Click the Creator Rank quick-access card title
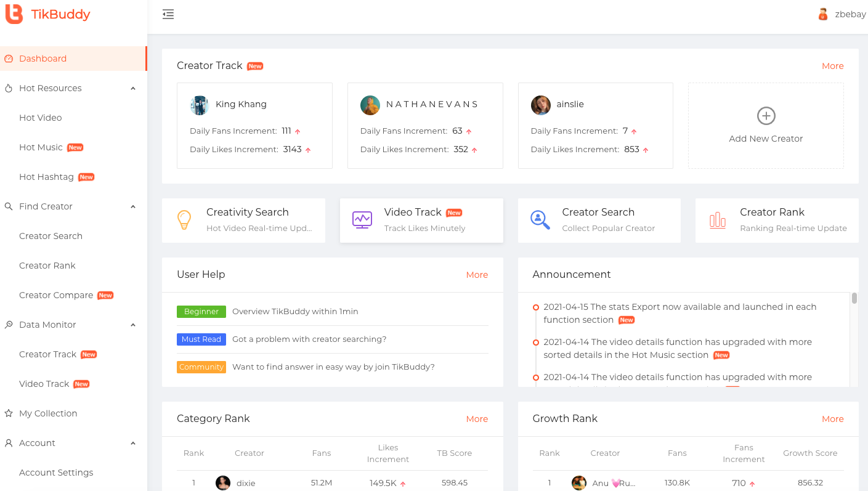 (x=772, y=212)
